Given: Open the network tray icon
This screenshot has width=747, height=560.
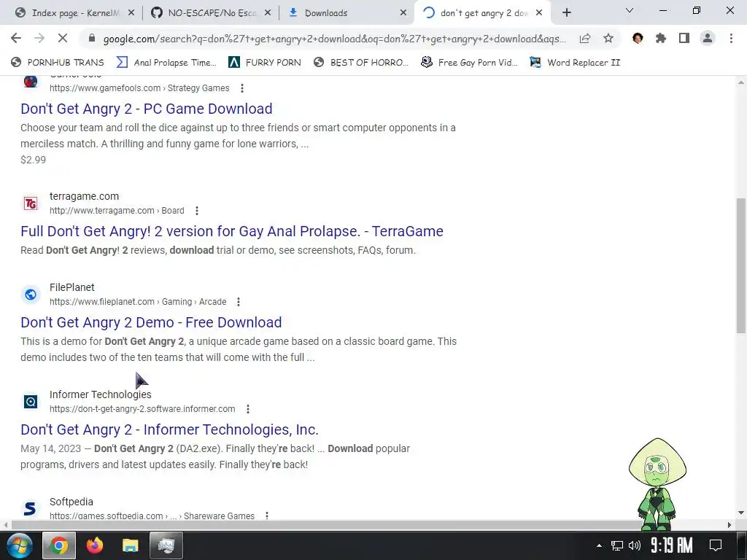Looking at the screenshot, I should pos(617,545).
